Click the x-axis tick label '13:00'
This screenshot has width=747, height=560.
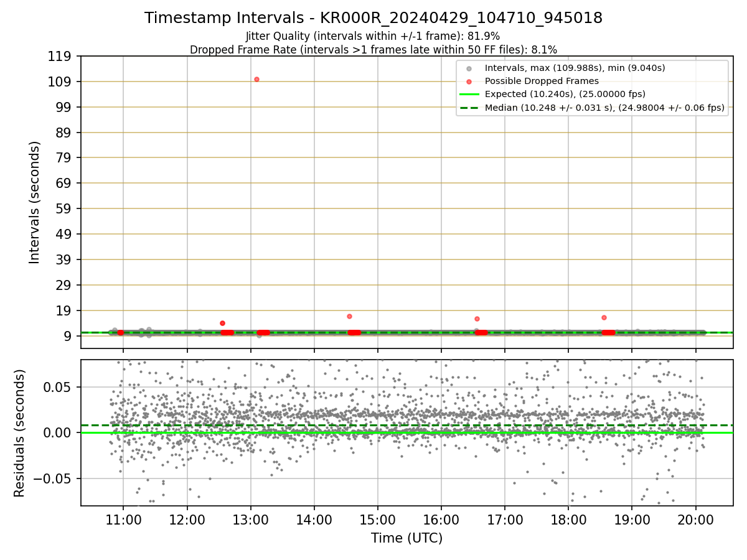(250, 520)
